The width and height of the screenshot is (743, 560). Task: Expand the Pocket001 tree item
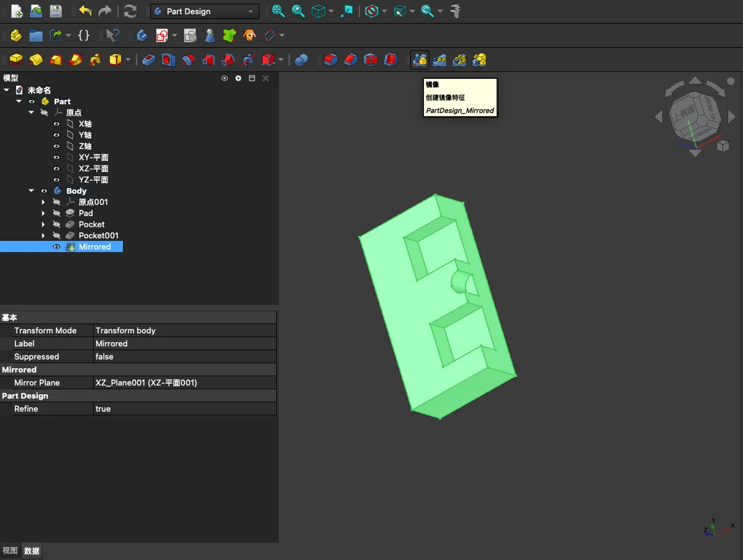43,236
